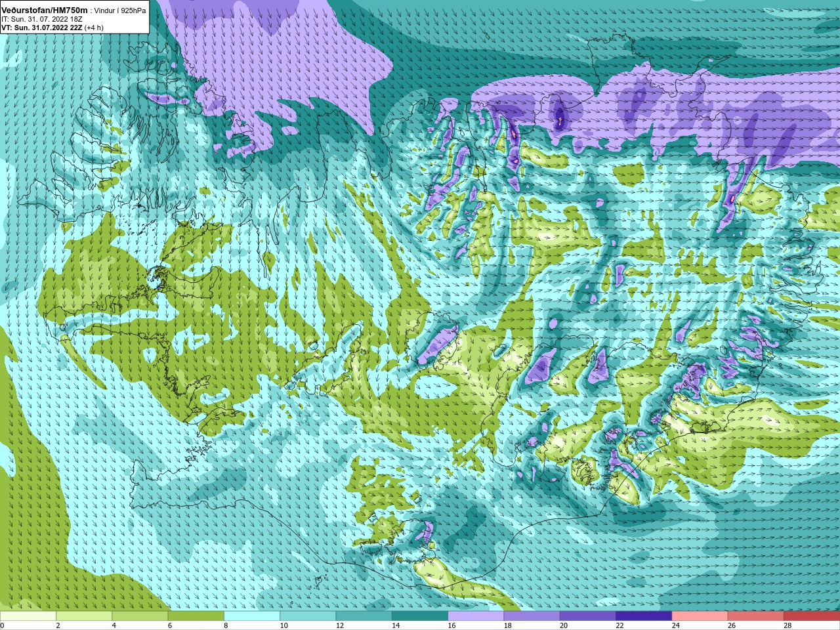Click the light cyan 8–10 legend swatch
The image size is (840, 630).
[x=252, y=616]
